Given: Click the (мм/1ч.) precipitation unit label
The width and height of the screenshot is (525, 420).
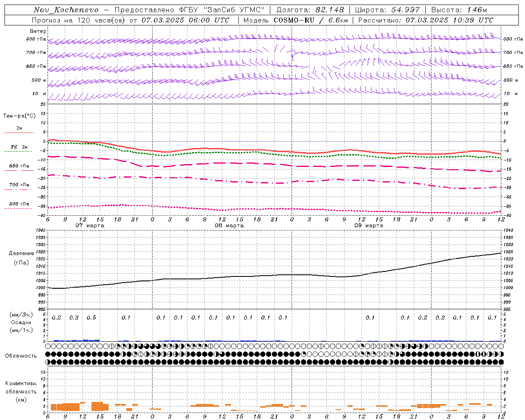Looking at the screenshot, I should 21,330.
